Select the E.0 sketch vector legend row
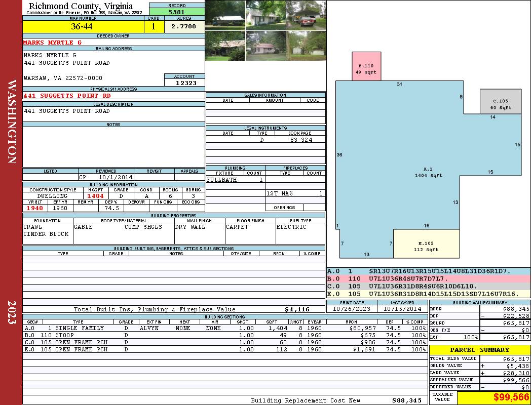 pos(428,294)
